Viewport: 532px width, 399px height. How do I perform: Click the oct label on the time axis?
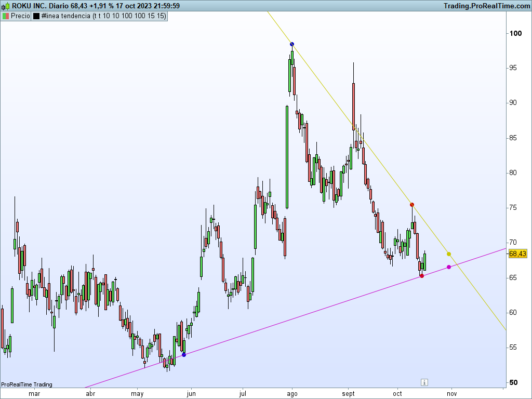(397, 394)
